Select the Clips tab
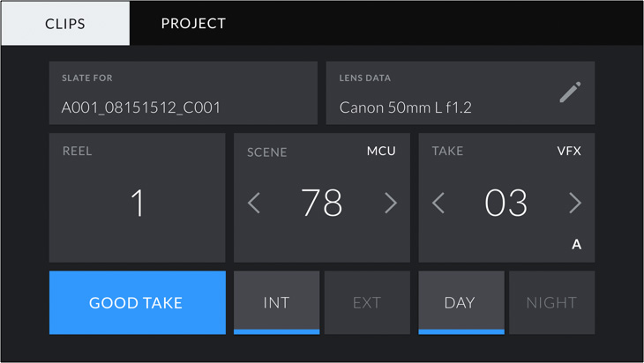644x363 pixels. click(65, 24)
